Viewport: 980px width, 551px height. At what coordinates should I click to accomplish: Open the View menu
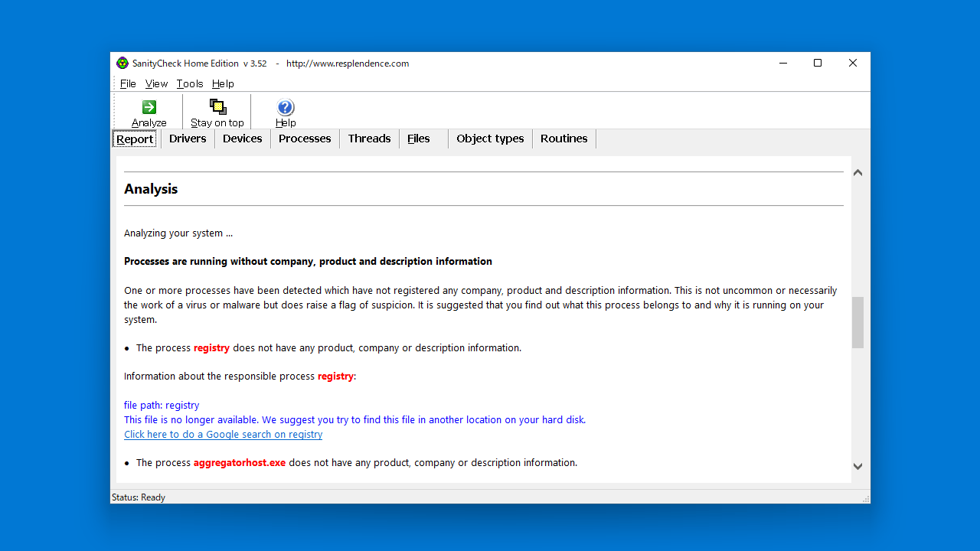pos(156,83)
